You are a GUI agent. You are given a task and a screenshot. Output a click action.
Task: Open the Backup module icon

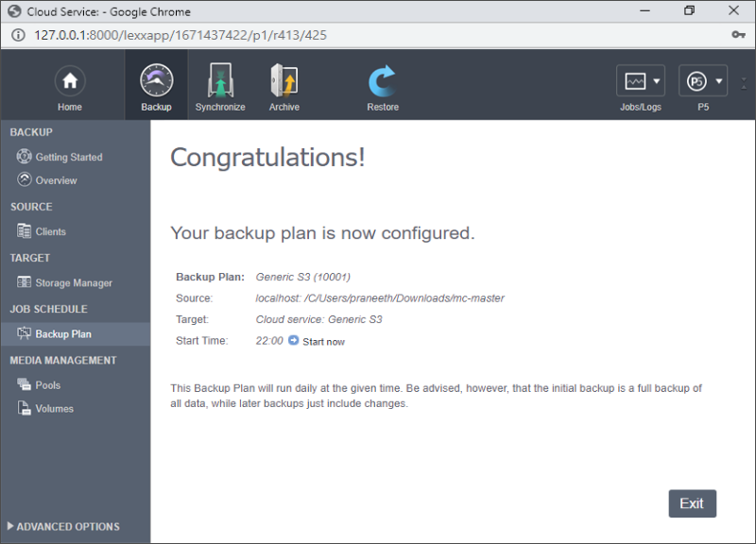coord(156,80)
